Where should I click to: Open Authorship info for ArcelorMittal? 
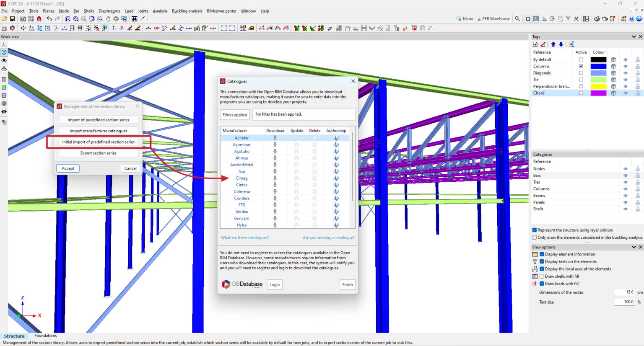click(336, 165)
